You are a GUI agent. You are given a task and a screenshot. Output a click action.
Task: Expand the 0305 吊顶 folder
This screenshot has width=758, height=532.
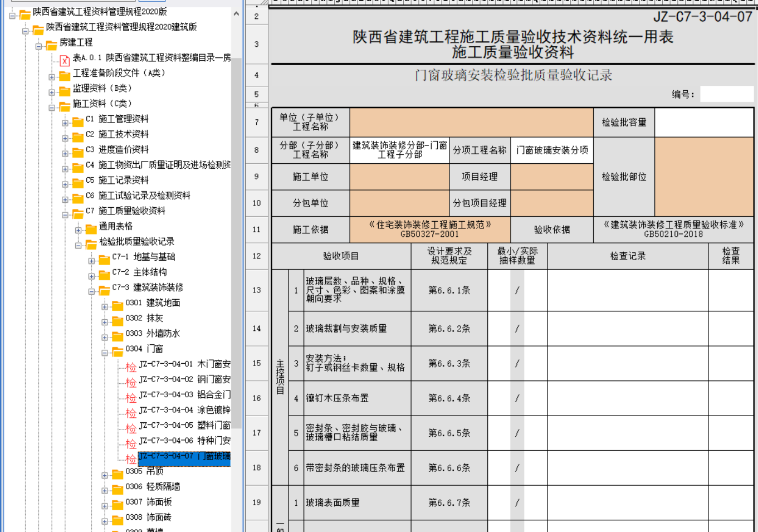(x=105, y=475)
